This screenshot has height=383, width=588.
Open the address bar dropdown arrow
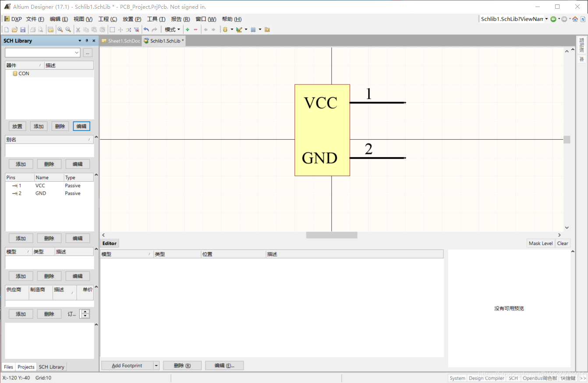(x=546, y=19)
